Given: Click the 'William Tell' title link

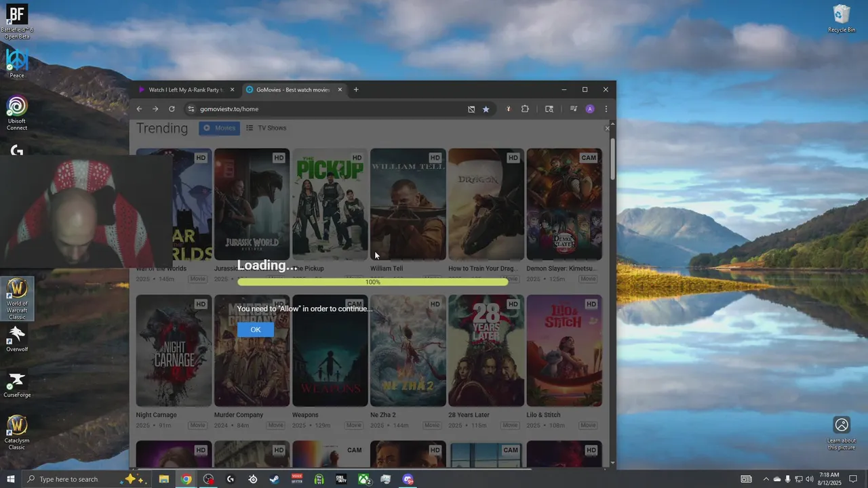Looking at the screenshot, I should [387, 268].
